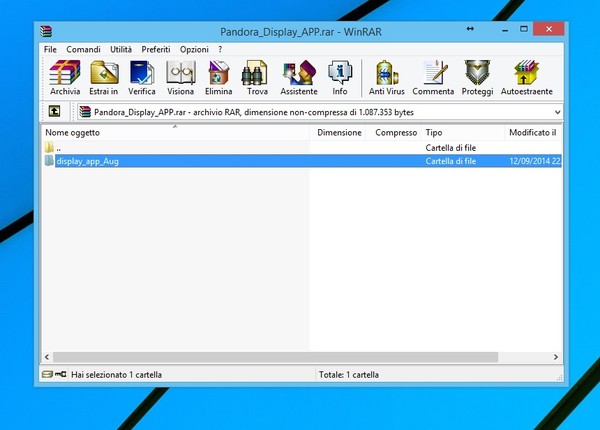Open the Preferiti menu
Viewport: 600px width, 430px height.
click(x=156, y=49)
